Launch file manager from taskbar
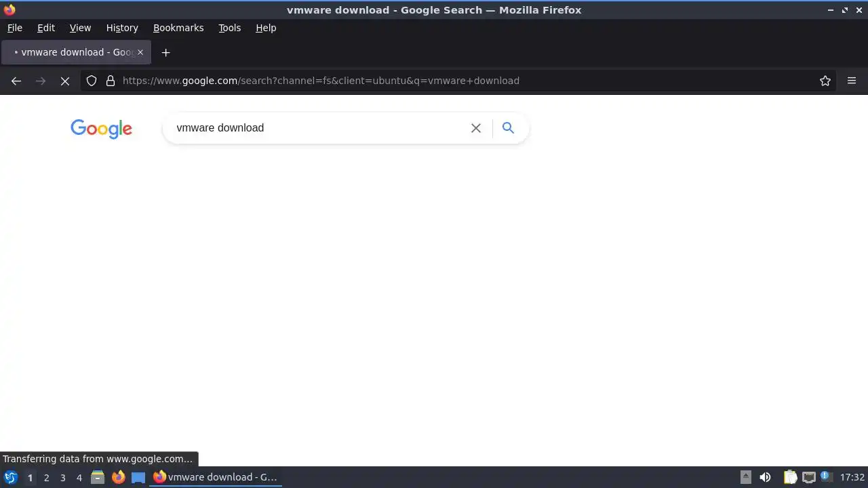The height and width of the screenshot is (488, 868). 98,477
